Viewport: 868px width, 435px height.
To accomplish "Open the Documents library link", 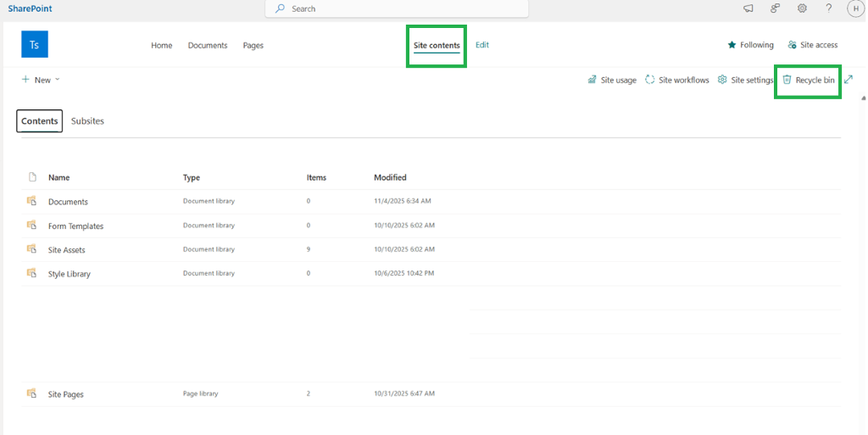I will (68, 202).
